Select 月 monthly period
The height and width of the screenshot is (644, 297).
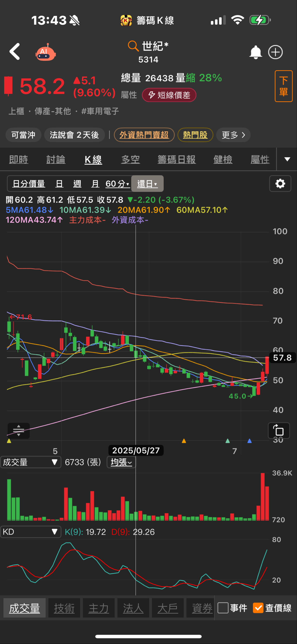[x=95, y=184]
